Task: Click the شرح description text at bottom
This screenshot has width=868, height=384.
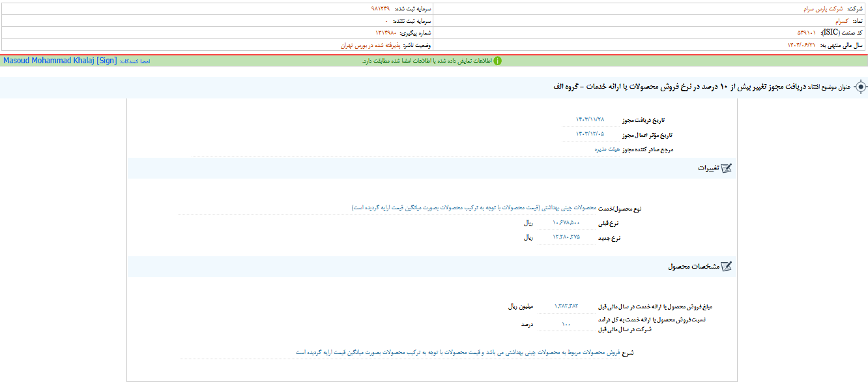Action: pos(456,352)
